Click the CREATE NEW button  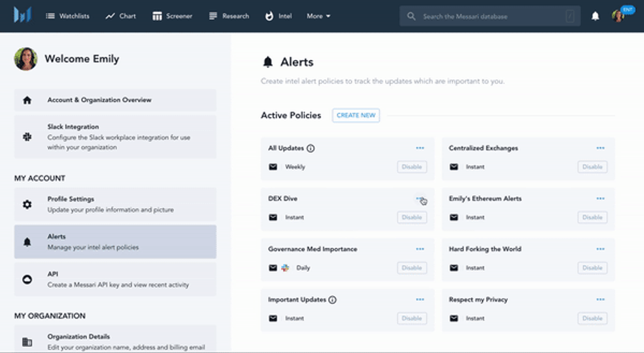click(356, 115)
